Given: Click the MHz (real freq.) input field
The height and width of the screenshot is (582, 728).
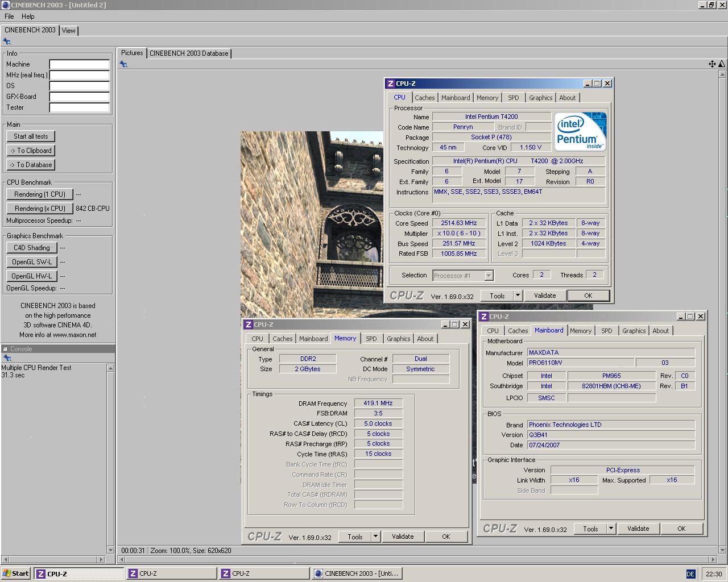Looking at the screenshot, I should pos(79,75).
